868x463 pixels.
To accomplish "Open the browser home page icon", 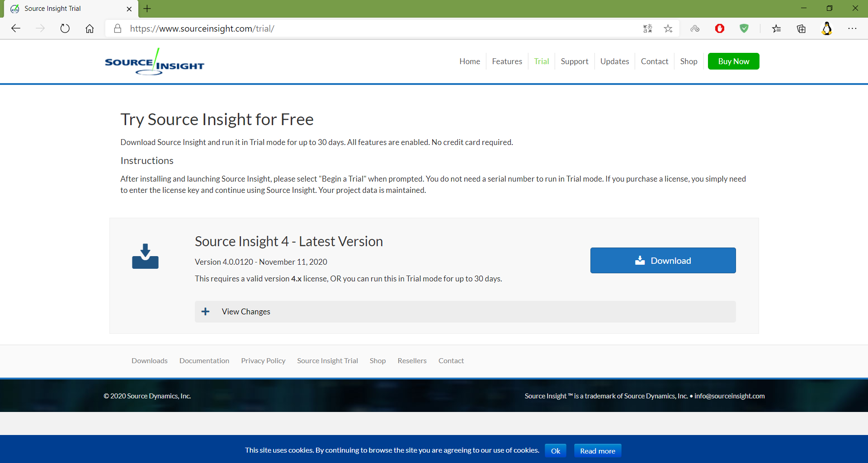I will (x=90, y=28).
